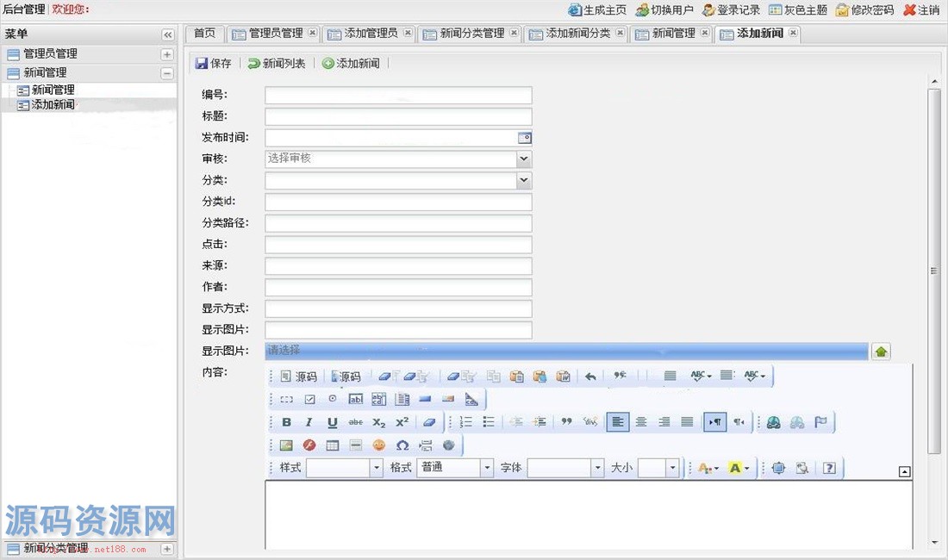Insert an anchor with the flag icon

[x=820, y=422]
